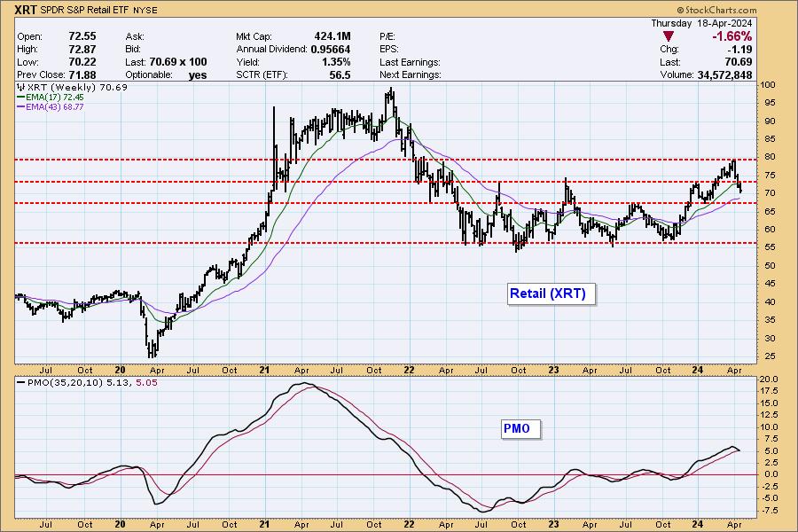The height and width of the screenshot is (532, 798).
Task: Click the Ask label
Action: tap(135, 36)
